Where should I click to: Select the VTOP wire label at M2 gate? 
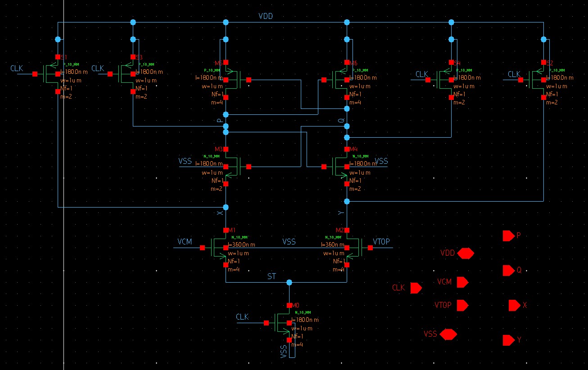tap(381, 242)
